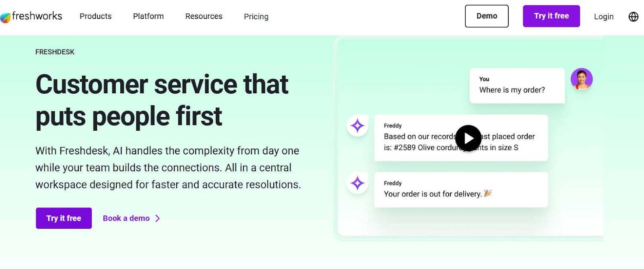The image size is (644, 269).
Task: Click the headline Customer service that puts people first
Action: click(162, 101)
